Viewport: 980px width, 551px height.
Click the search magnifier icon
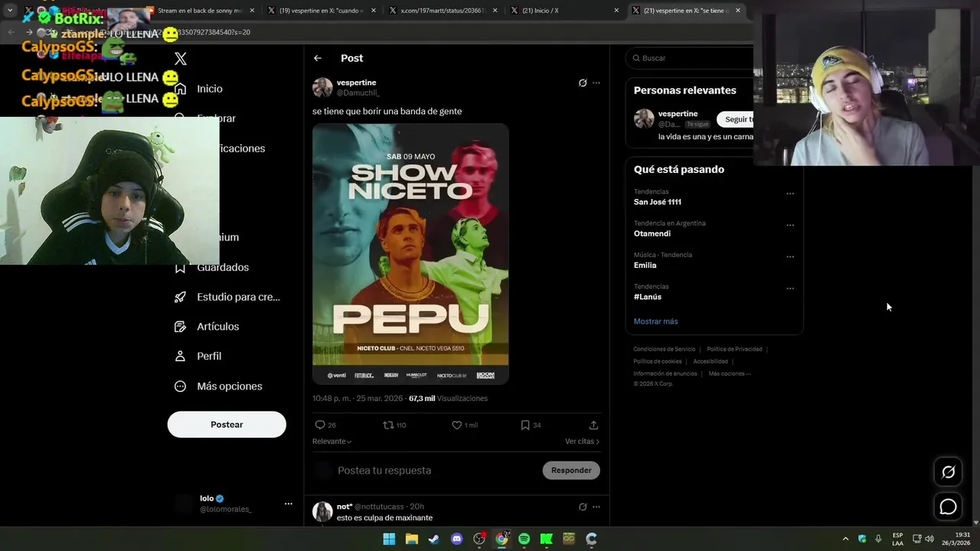(x=635, y=58)
